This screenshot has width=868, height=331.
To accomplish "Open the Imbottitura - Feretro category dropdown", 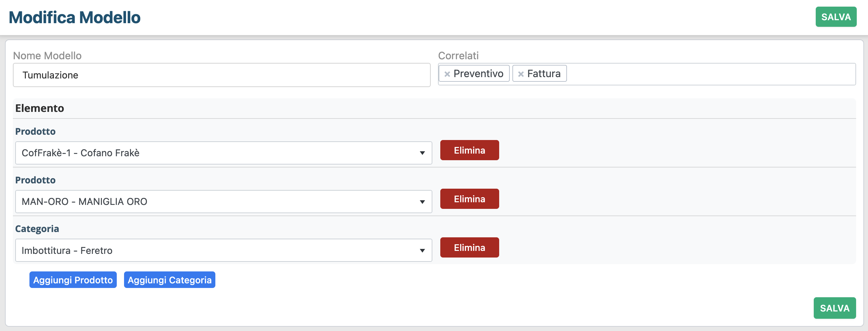I will (x=223, y=251).
